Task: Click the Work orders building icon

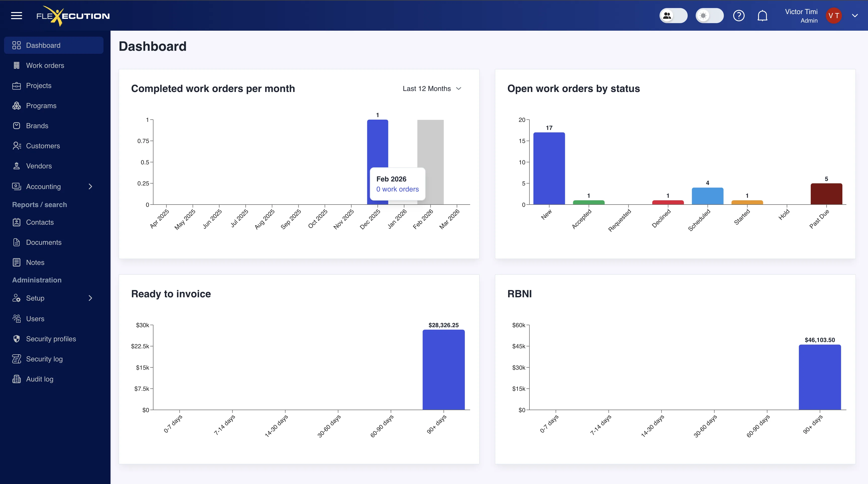Action: [17, 65]
